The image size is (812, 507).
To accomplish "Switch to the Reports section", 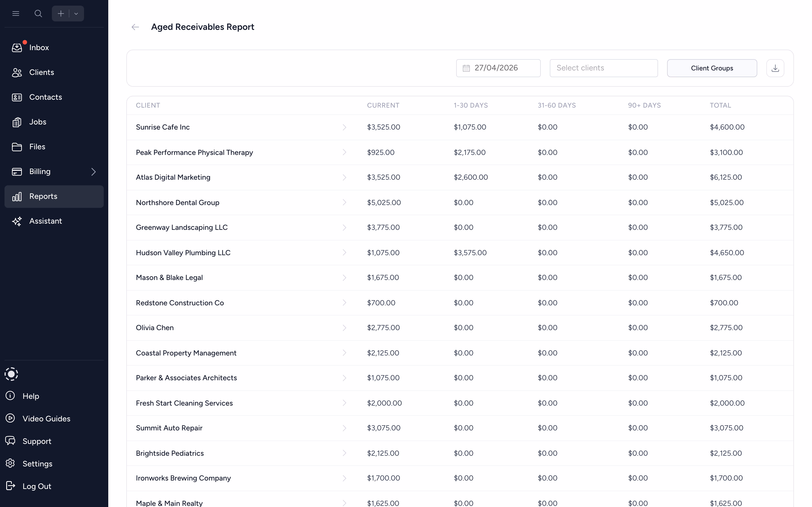I will pyautogui.click(x=43, y=196).
